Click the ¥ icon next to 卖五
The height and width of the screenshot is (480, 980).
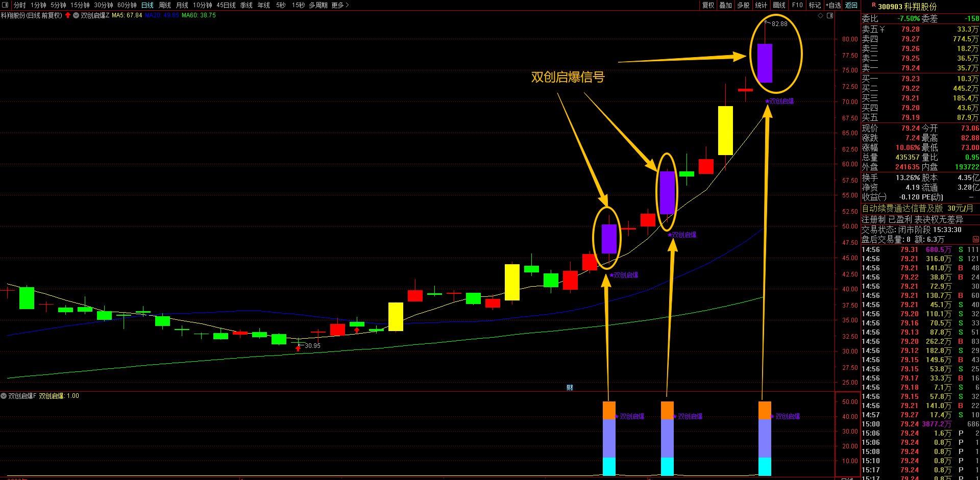882,29
